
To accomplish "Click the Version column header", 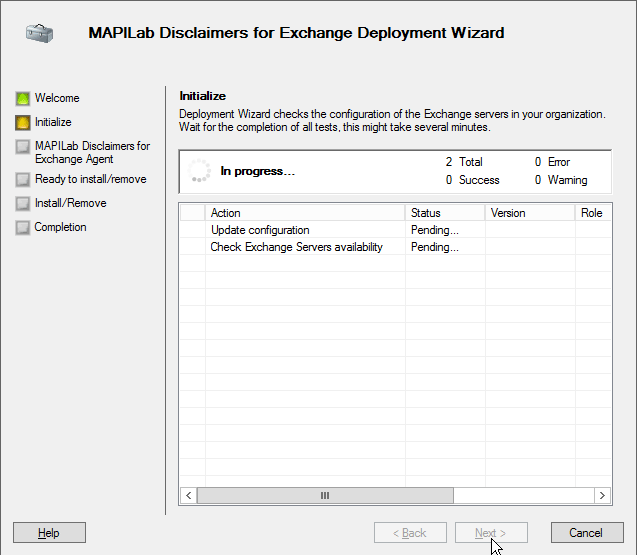I will click(x=530, y=213).
